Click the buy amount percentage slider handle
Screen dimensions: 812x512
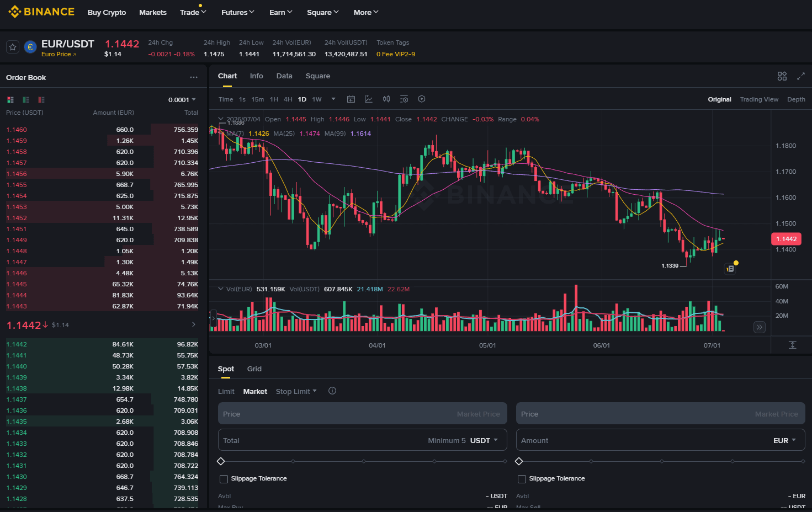tap(221, 461)
